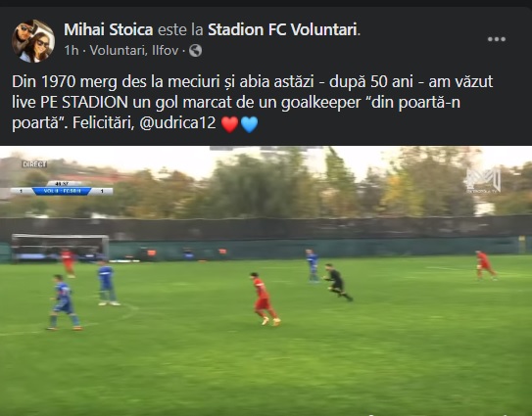The height and width of the screenshot is (416, 532).
Task: Open the Stadion FC Voluntari location page
Action: coord(282,29)
